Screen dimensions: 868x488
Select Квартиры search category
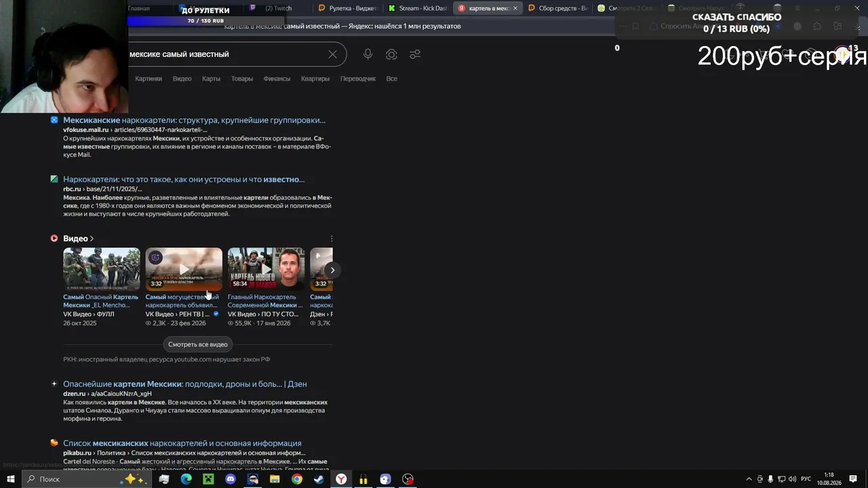click(315, 79)
